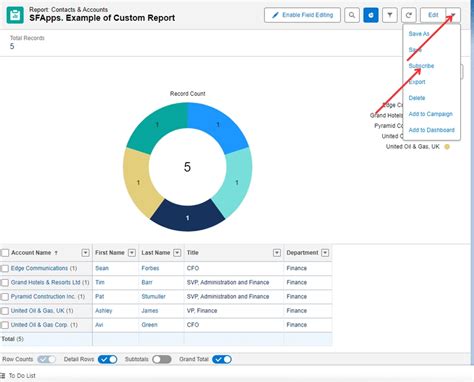
Task: Click Enable Field Editing button
Action: coord(302,15)
